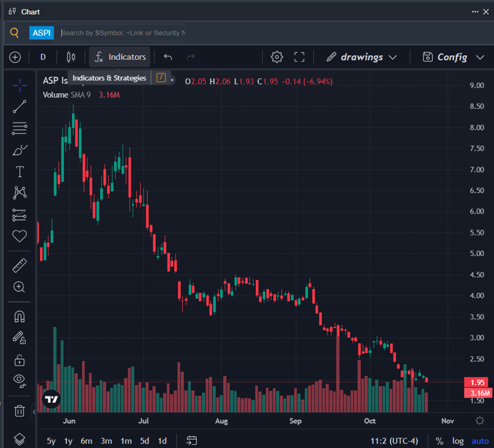The image size is (494, 448).
Task: Set range to 6m
Action: (x=86, y=441)
